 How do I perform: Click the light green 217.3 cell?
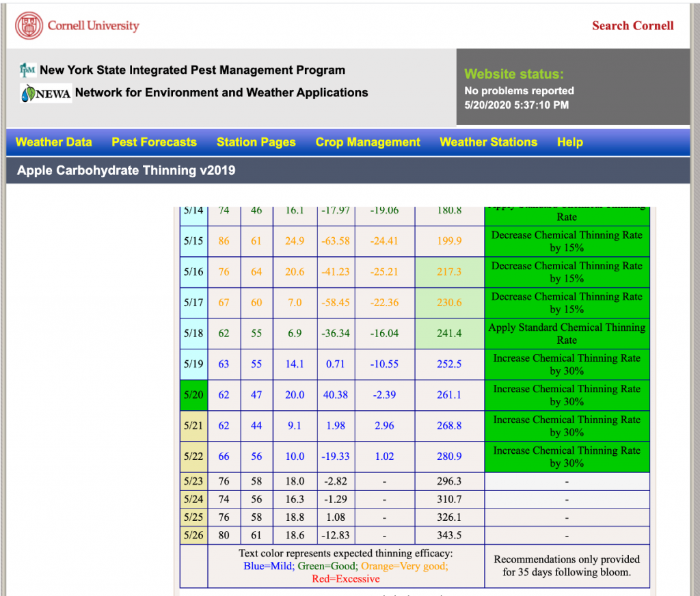point(449,272)
